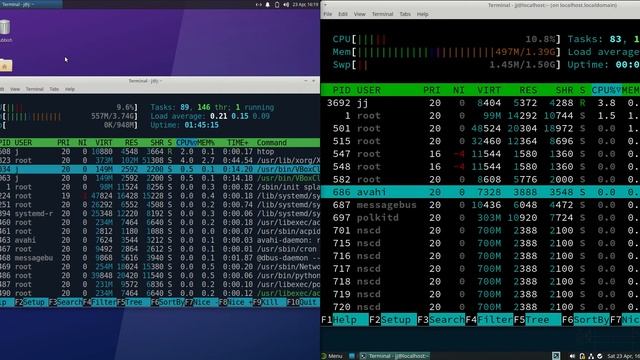Open Help menu in right terminal window
The height and width of the screenshot is (360, 640).
422,14
